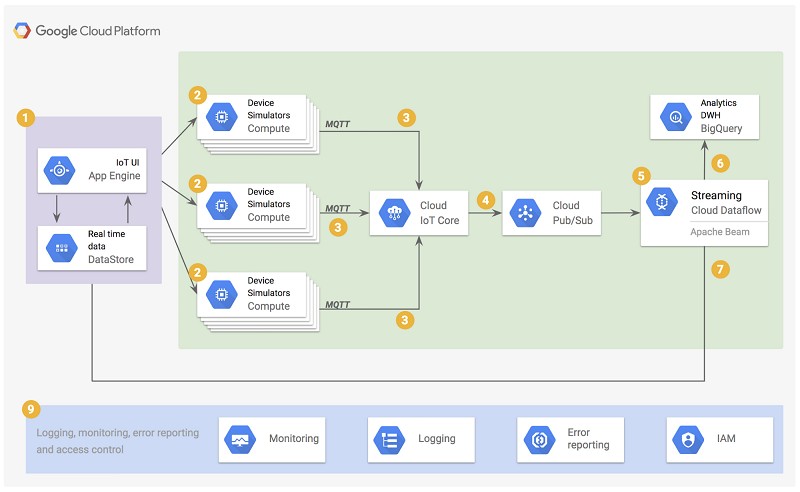Click the Google Cloud Platform hexagon logo

(x=22, y=31)
